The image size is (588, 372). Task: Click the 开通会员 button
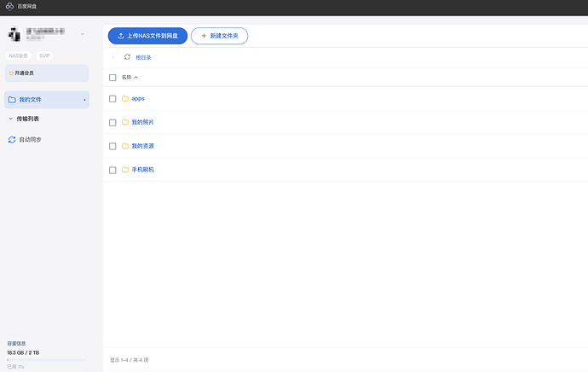point(47,73)
